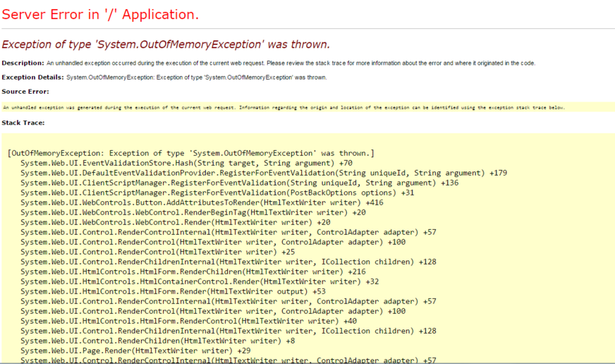
Task: Click the unhandled exception message in Source Error box
Action: (284, 107)
